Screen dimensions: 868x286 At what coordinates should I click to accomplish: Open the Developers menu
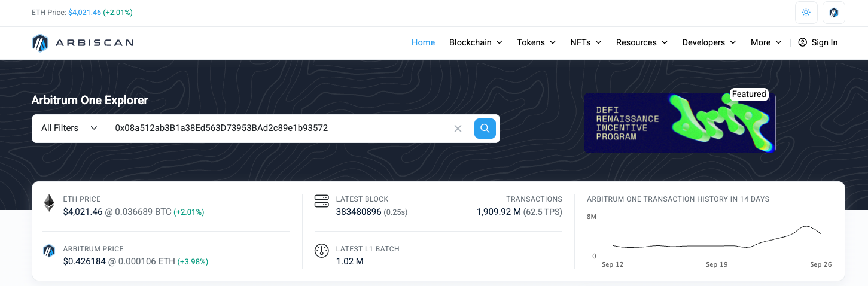tap(709, 42)
